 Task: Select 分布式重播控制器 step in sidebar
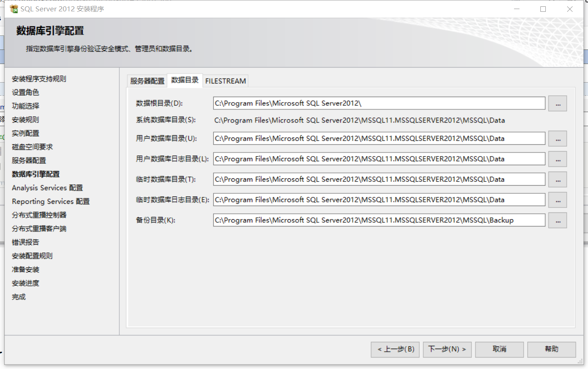(39, 215)
